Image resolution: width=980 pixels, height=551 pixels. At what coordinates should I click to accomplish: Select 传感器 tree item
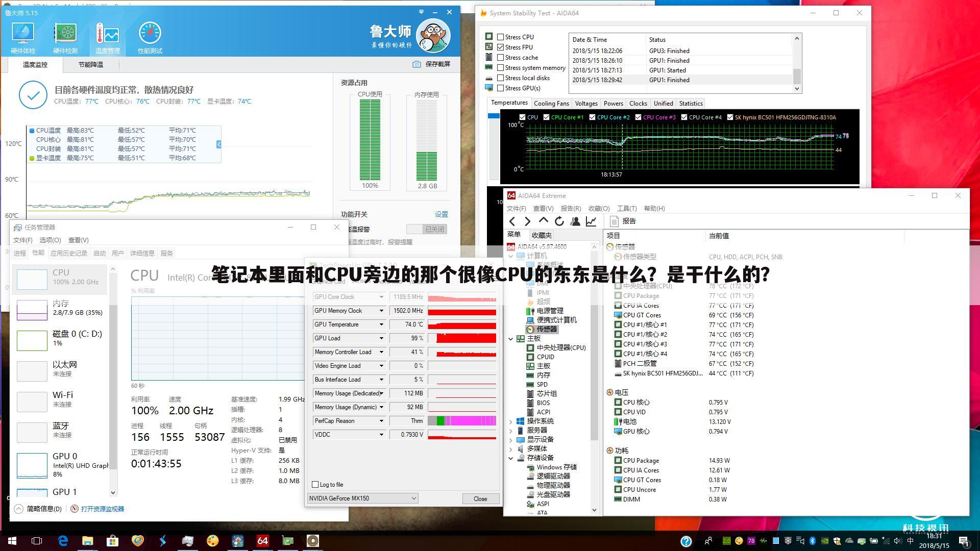[x=547, y=330]
